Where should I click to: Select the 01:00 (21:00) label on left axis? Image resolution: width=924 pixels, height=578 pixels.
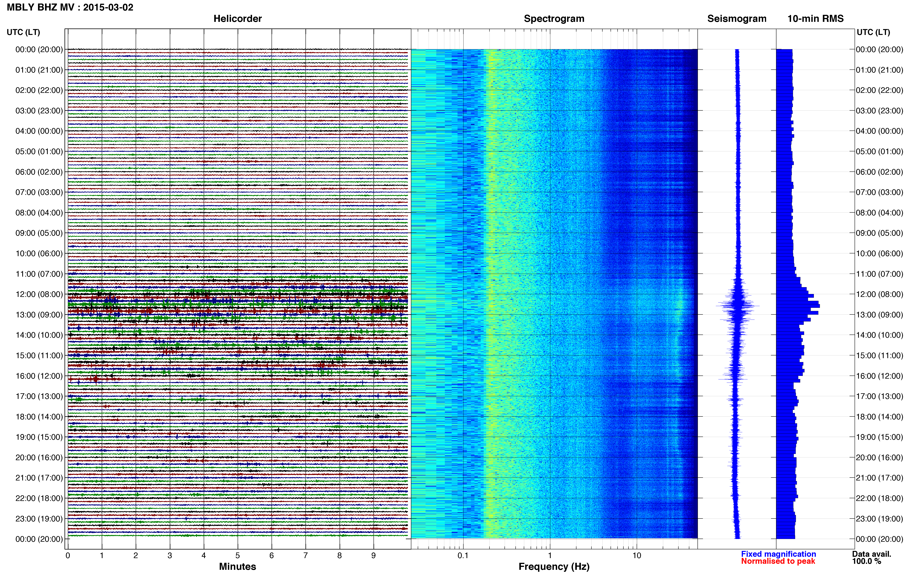[39, 70]
